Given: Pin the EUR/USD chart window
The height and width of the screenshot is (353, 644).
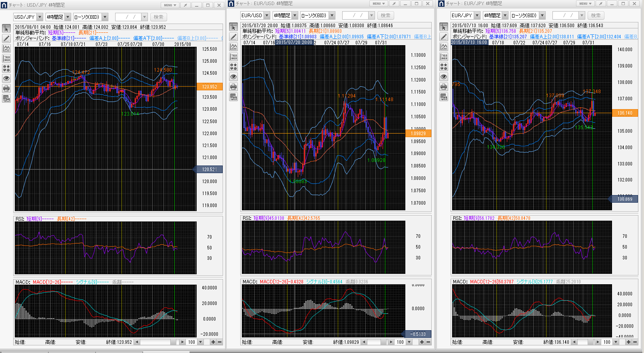Looking at the screenshot, I should (394, 4).
